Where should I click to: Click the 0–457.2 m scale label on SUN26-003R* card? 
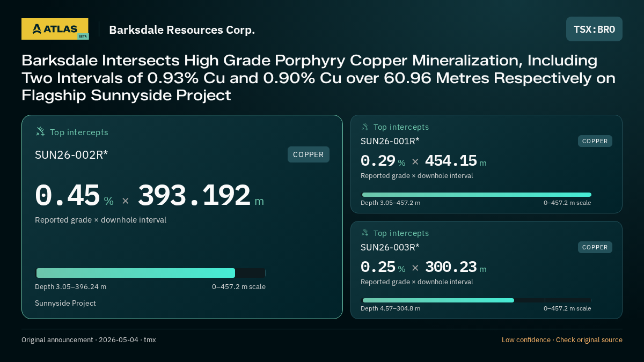point(567,308)
